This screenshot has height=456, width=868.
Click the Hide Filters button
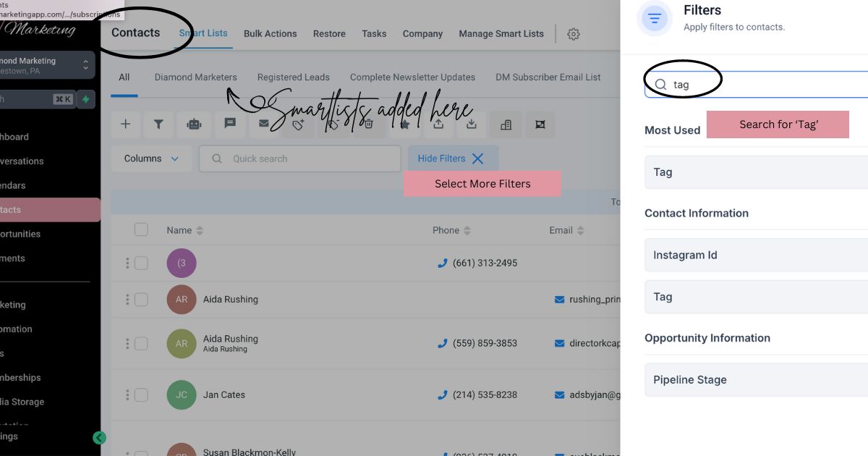click(x=452, y=159)
